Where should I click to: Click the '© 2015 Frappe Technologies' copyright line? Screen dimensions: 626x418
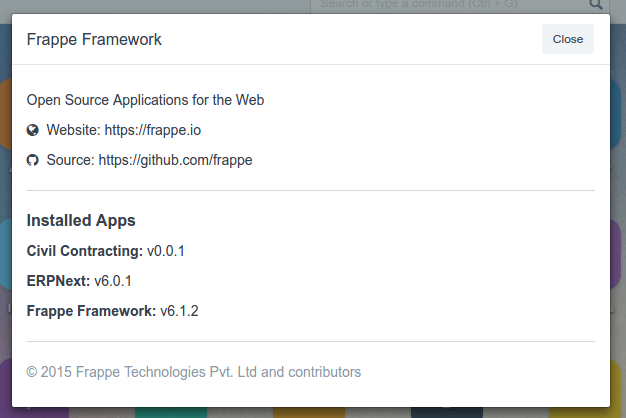point(194,372)
